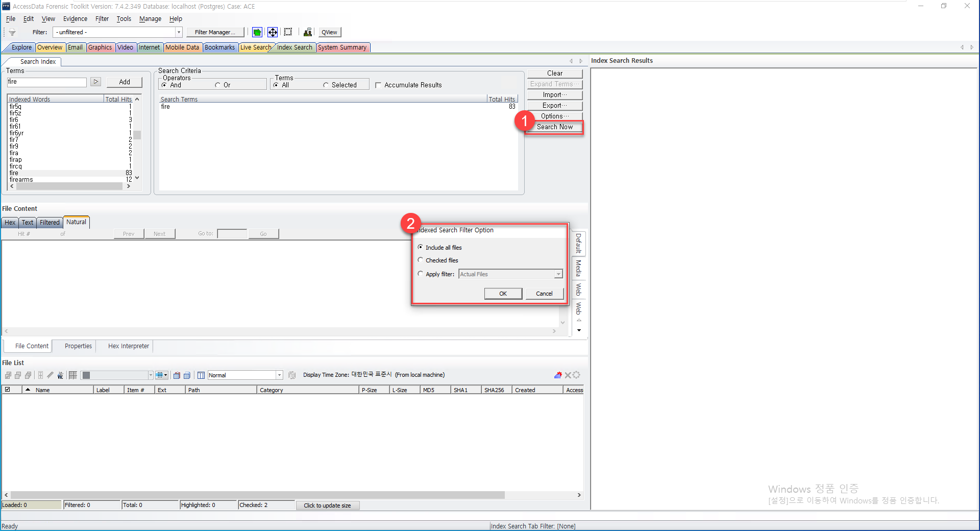Click the Terms text input field
Viewport: 980px width, 531px height.
click(46, 82)
